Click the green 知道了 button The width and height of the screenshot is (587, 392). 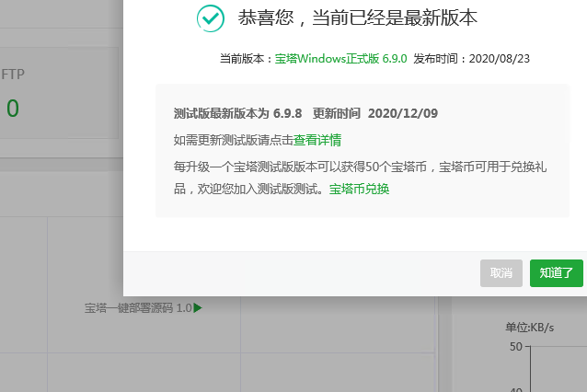[x=557, y=273]
